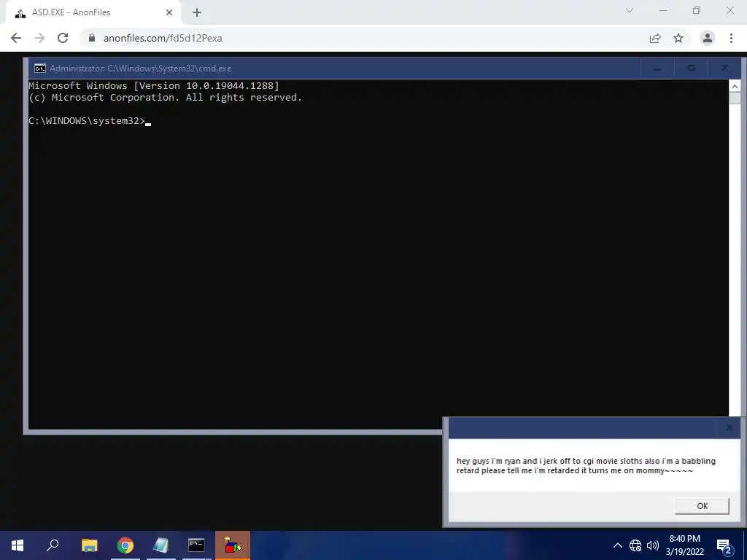This screenshot has width=747, height=560.
Task: Go back using the browser back arrow
Action: click(x=16, y=38)
